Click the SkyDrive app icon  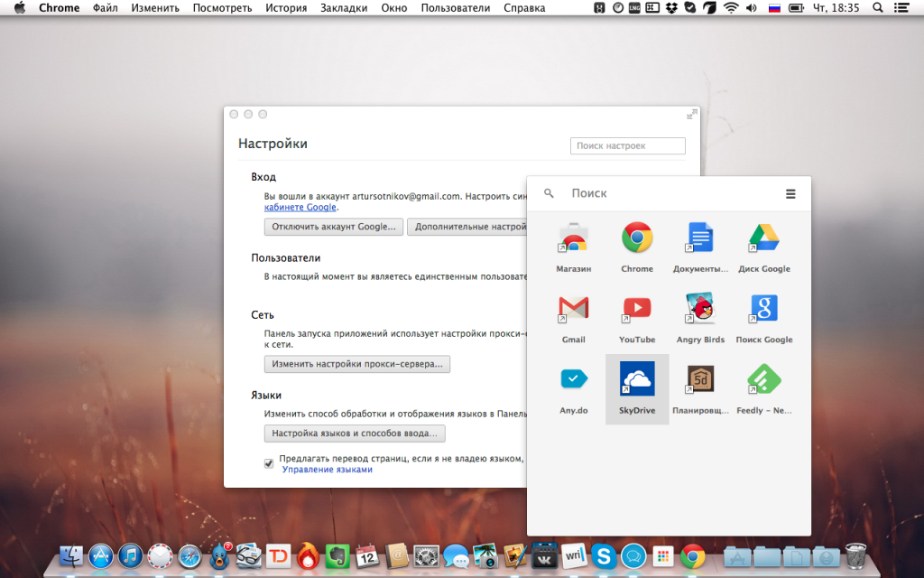pos(637,380)
